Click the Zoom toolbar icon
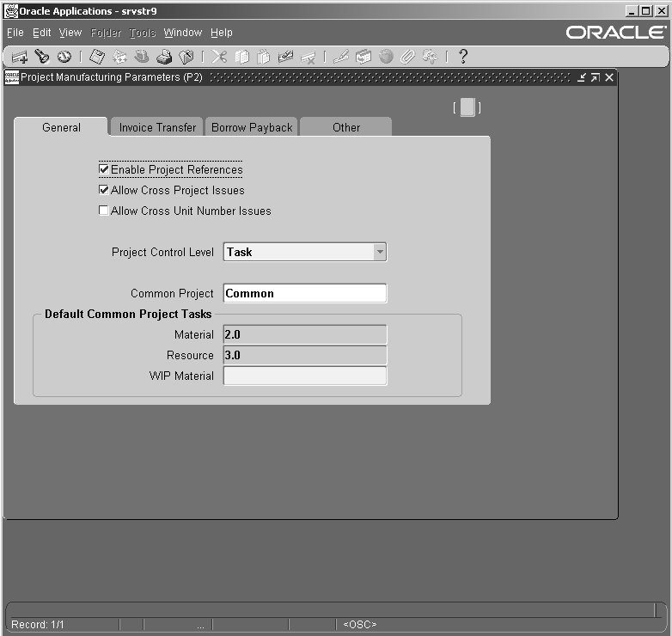 [x=363, y=57]
